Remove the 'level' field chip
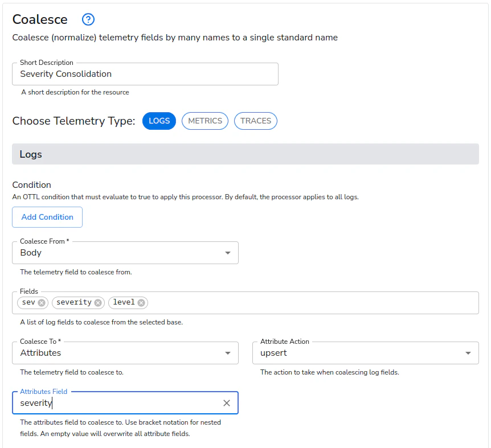This screenshot has width=491, height=448. coord(141,302)
